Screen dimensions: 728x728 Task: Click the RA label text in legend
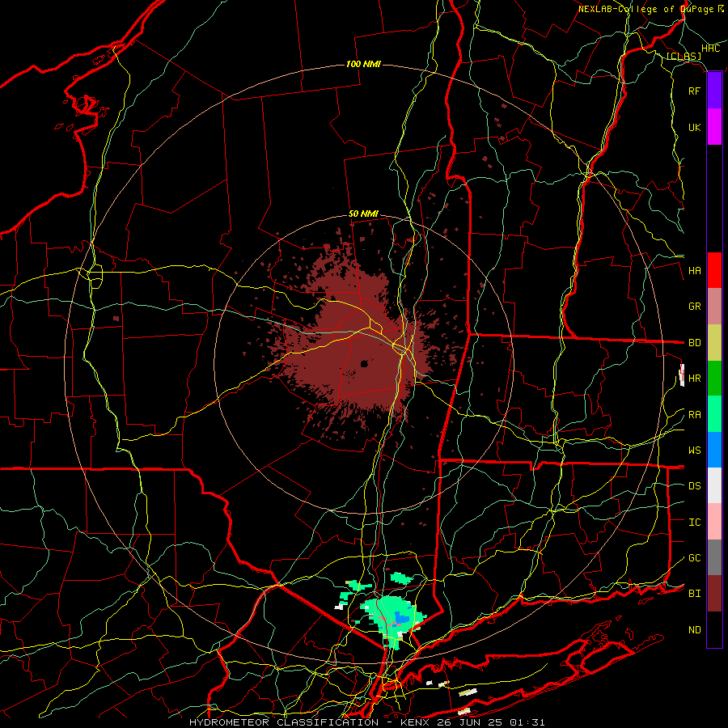[x=694, y=415]
